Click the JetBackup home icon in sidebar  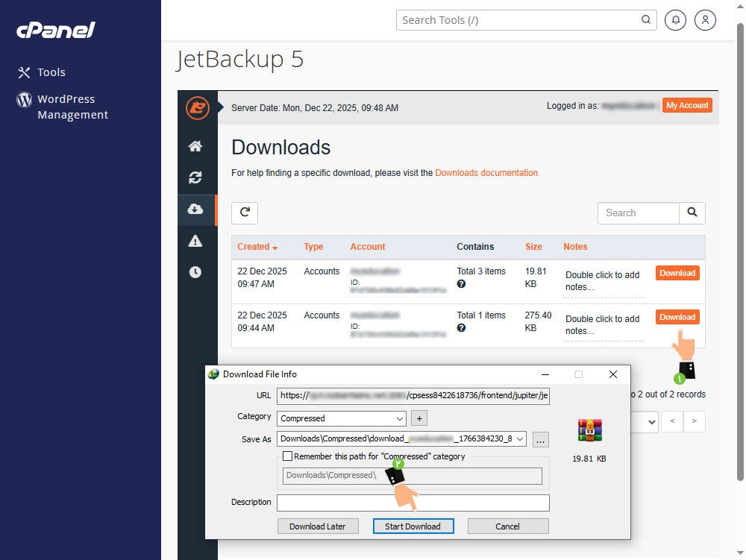pyautogui.click(x=195, y=146)
